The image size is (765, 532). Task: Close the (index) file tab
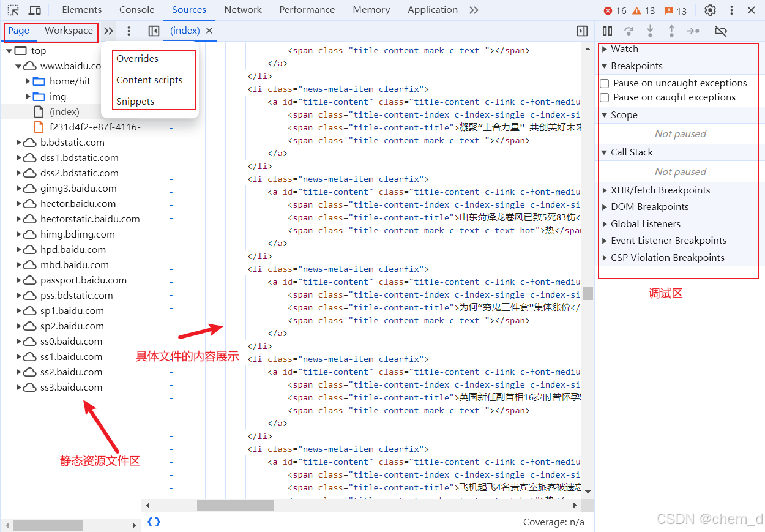pos(209,31)
